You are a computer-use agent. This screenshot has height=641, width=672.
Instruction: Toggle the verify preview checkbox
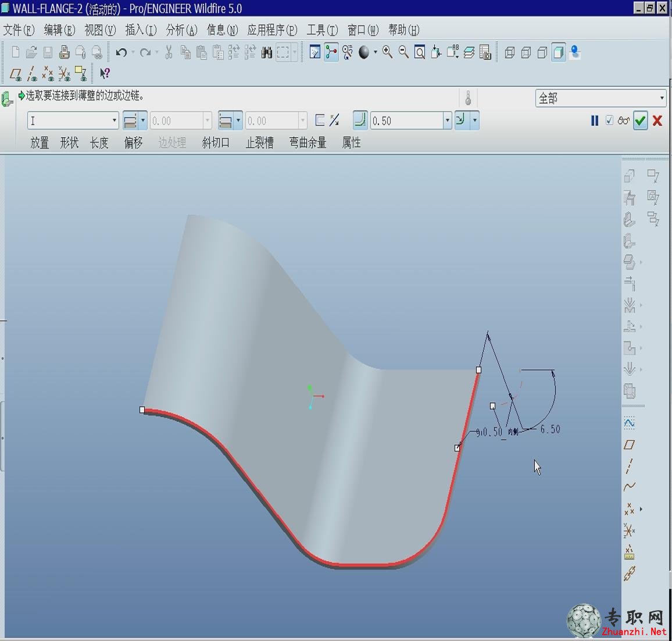coord(609,120)
